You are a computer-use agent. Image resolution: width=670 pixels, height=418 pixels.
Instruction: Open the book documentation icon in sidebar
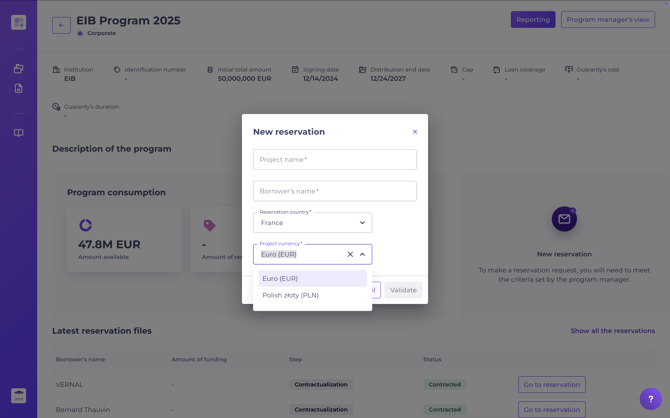[x=18, y=133]
